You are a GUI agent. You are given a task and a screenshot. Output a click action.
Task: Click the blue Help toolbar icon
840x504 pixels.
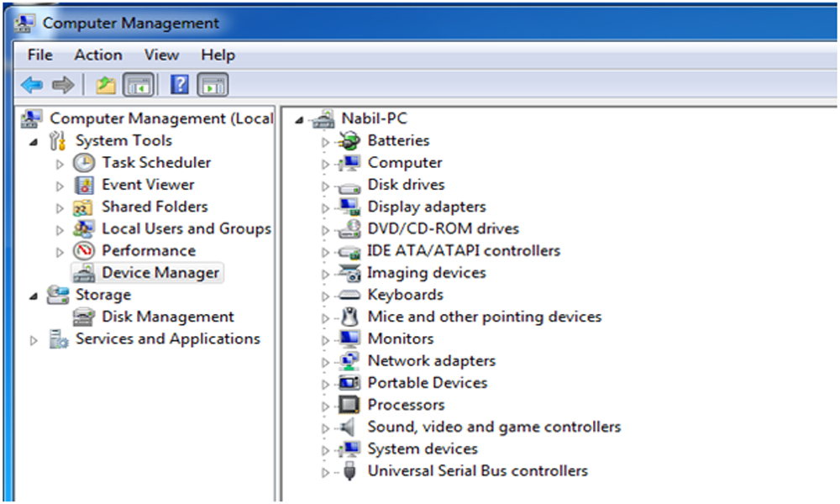coord(180,85)
